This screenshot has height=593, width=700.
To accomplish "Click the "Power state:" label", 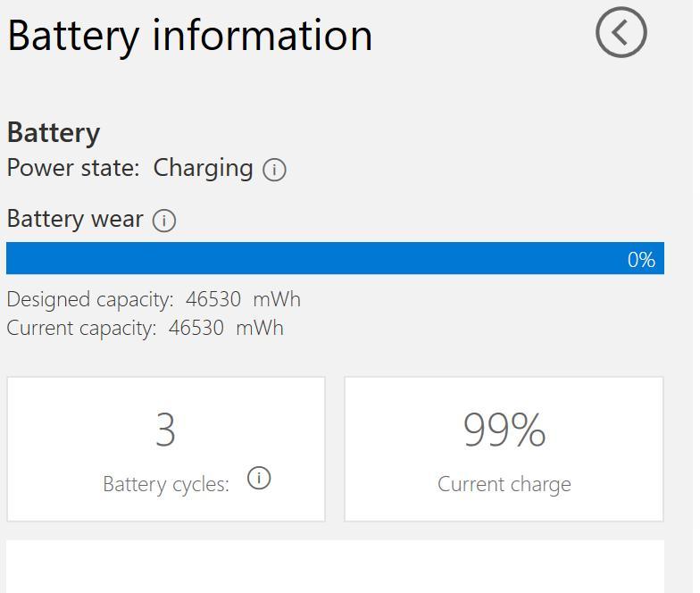I will tap(73, 168).
